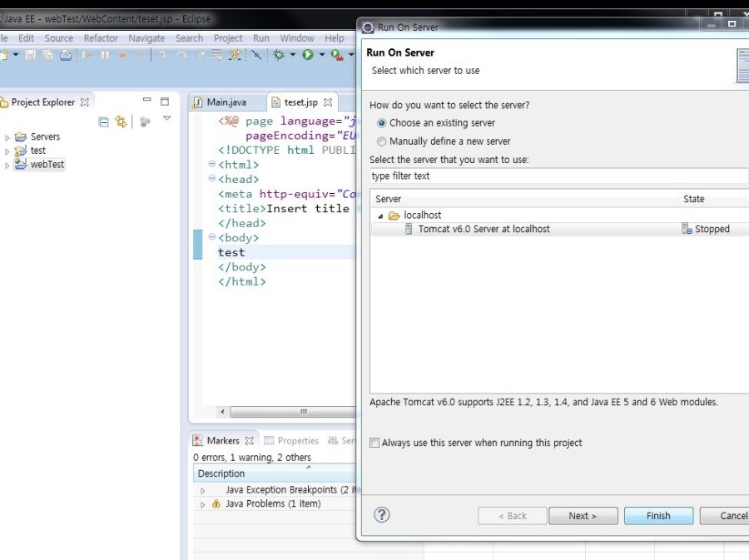Open the Edit menu
This screenshot has width=749, height=560.
pos(26,38)
